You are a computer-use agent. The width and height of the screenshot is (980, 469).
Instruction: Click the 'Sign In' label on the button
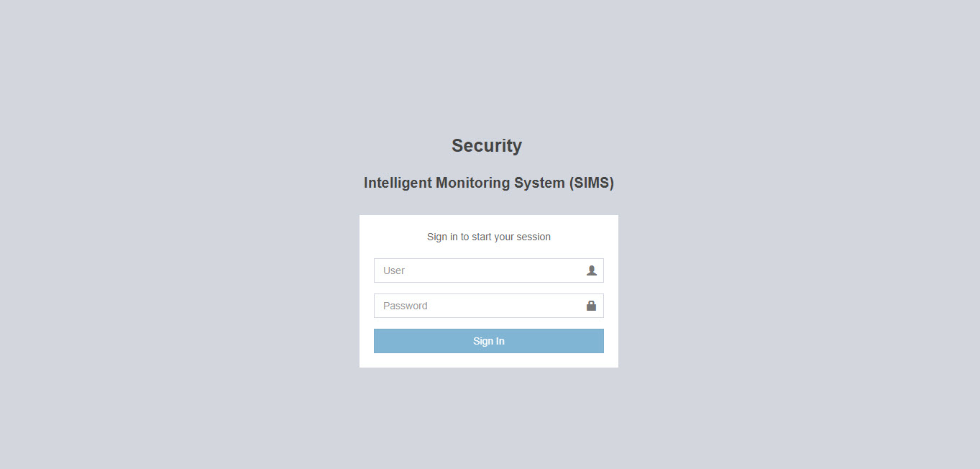489,341
